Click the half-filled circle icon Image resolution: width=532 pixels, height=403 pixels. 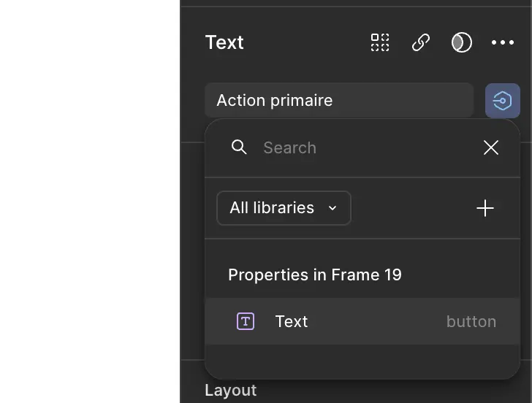coord(462,42)
